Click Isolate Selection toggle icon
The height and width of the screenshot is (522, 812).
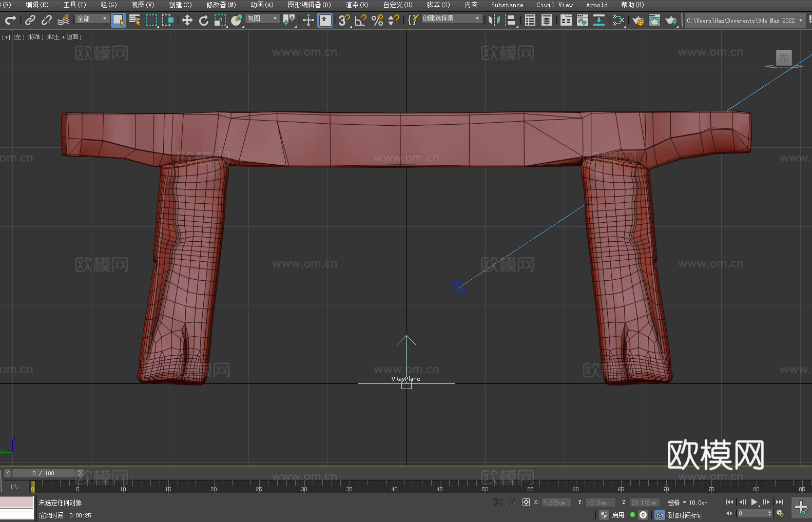point(498,502)
